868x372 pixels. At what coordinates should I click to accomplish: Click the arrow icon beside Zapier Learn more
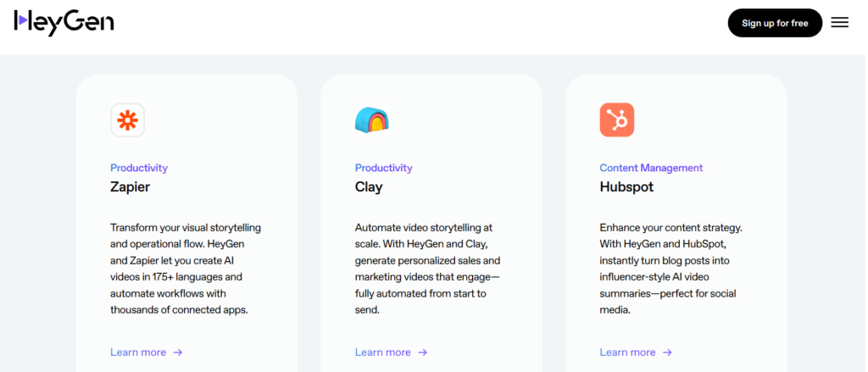(x=178, y=352)
